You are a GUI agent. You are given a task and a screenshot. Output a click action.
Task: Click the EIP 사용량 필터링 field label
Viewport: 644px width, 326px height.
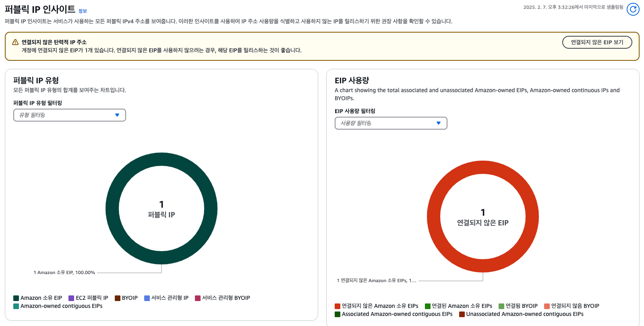tap(355, 111)
